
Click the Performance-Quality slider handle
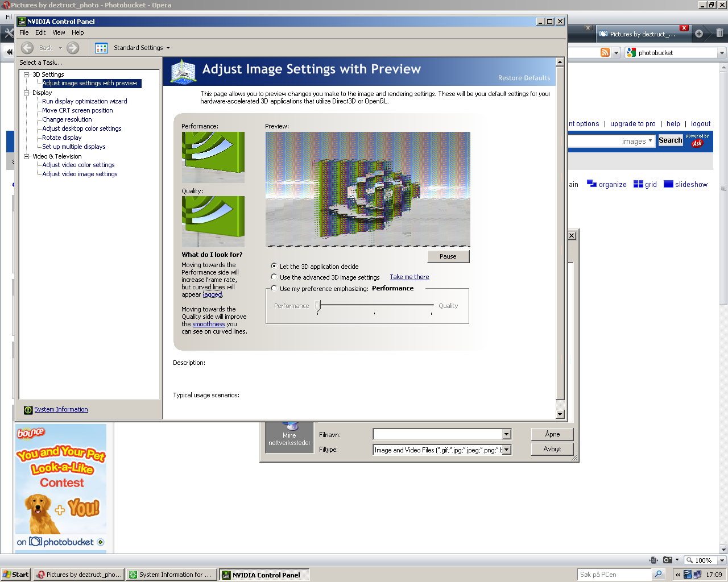pyautogui.click(x=318, y=306)
